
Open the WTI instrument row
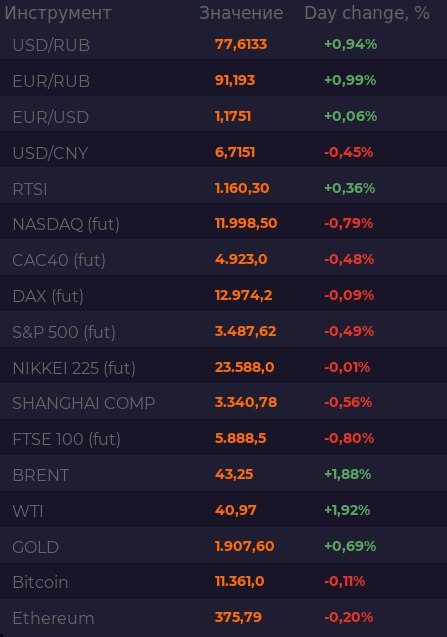pyautogui.click(x=224, y=510)
